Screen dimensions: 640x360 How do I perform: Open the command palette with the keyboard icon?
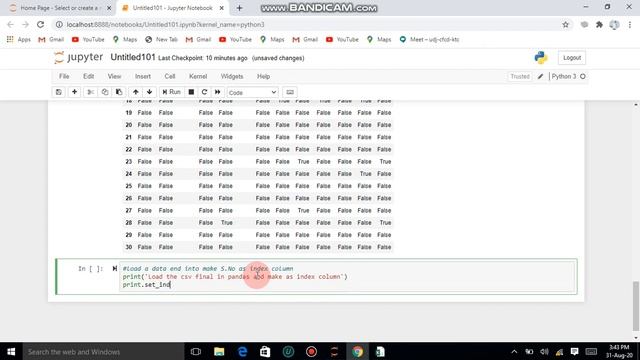pyautogui.click(x=290, y=92)
